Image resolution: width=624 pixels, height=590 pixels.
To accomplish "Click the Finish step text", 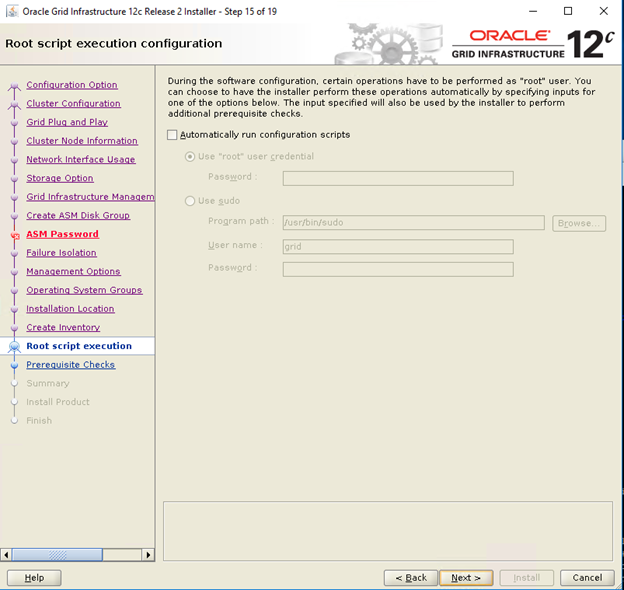I will (x=39, y=421).
